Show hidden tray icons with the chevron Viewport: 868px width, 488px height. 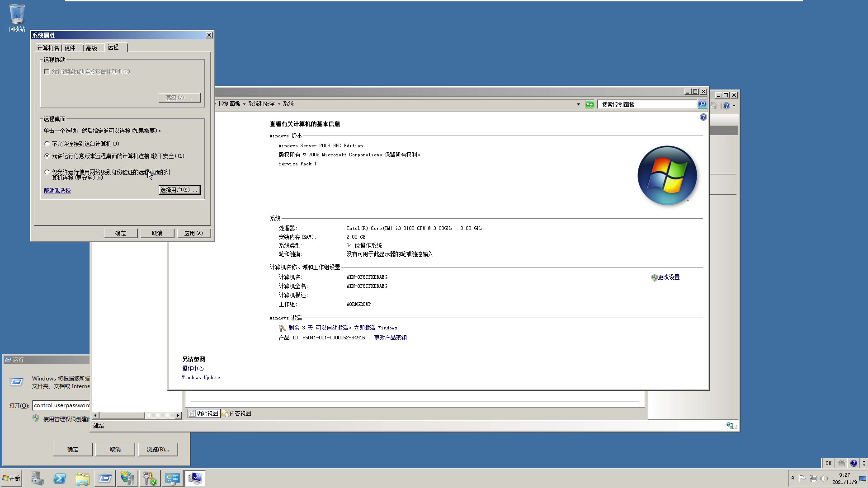(x=793, y=478)
